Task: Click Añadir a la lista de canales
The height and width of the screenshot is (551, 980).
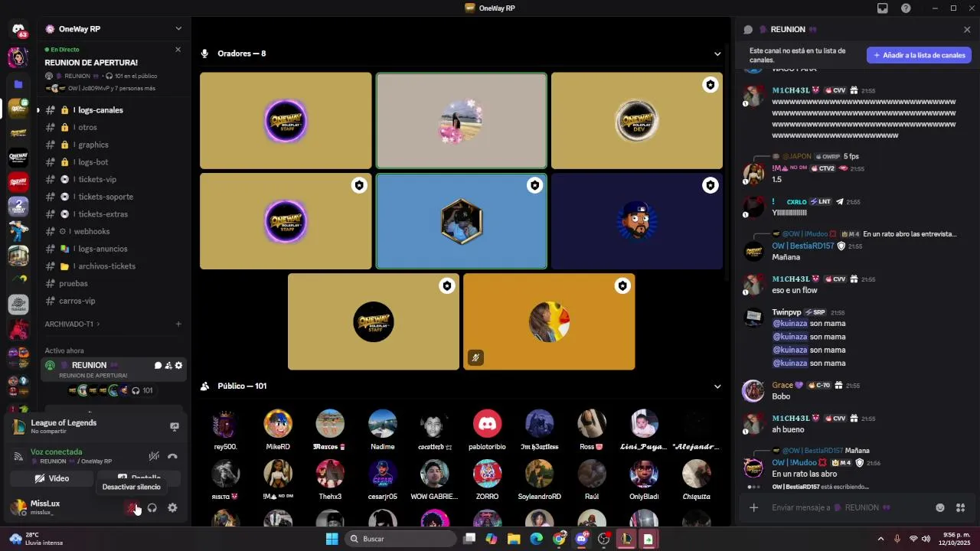Action: pos(919,55)
